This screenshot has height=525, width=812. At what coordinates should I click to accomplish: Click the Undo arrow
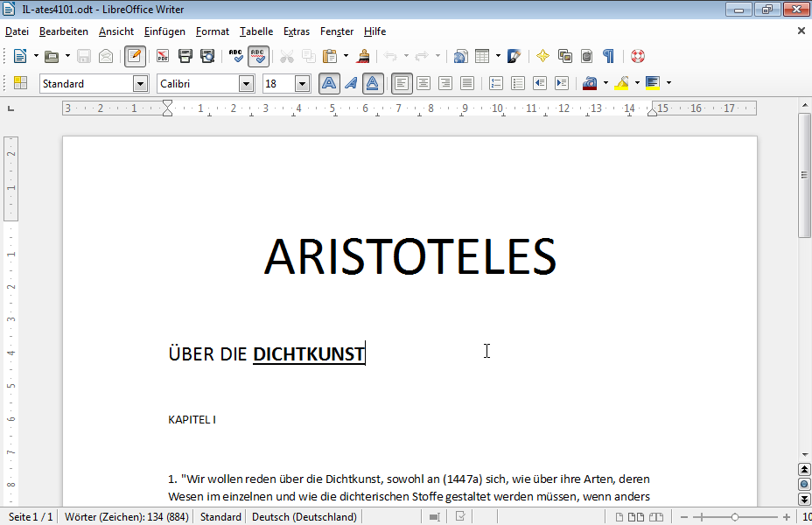390,56
